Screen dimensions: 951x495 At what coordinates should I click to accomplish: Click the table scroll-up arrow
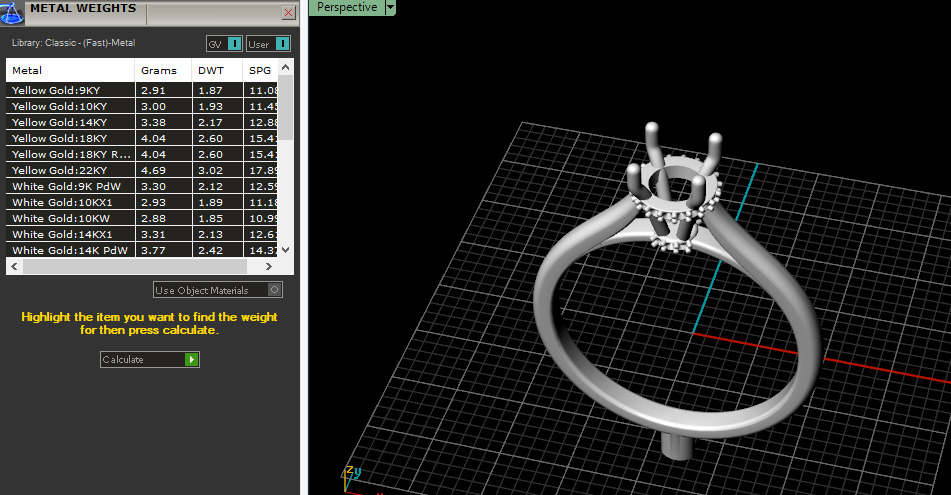pos(286,66)
